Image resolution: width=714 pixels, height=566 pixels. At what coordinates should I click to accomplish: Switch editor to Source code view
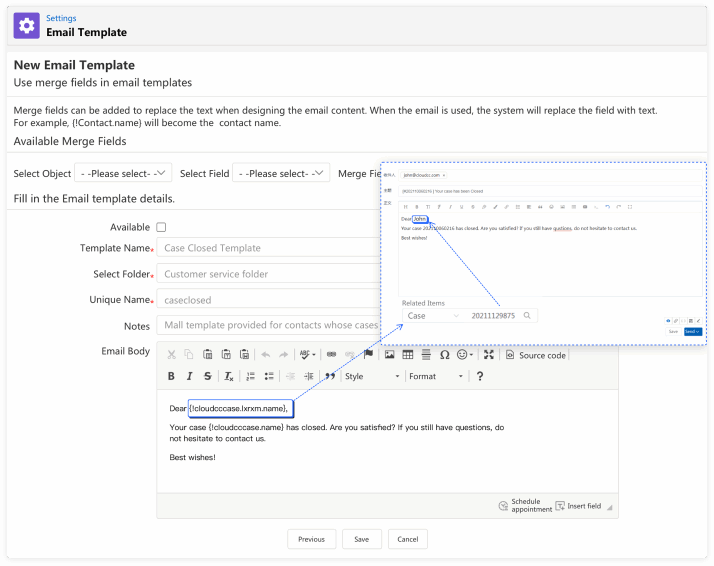point(536,355)
